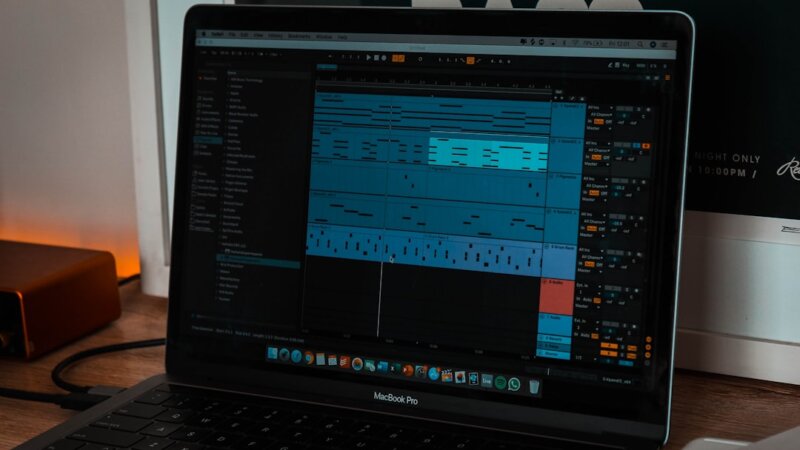This screenshot has height=450, width=800.
Task: Open the Edit menu in menu bar
Action: coord(244,35)
